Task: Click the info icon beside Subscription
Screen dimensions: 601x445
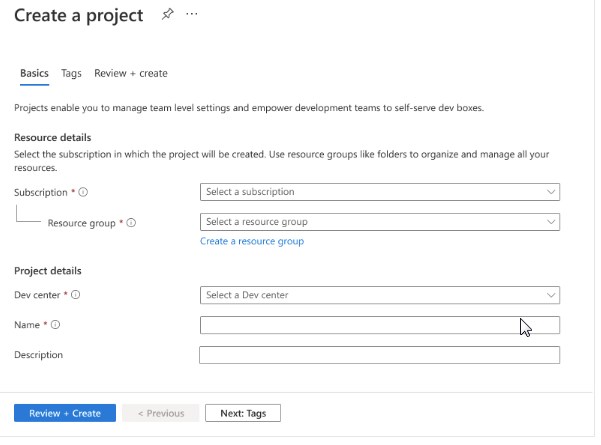Action: coord(83,192)
